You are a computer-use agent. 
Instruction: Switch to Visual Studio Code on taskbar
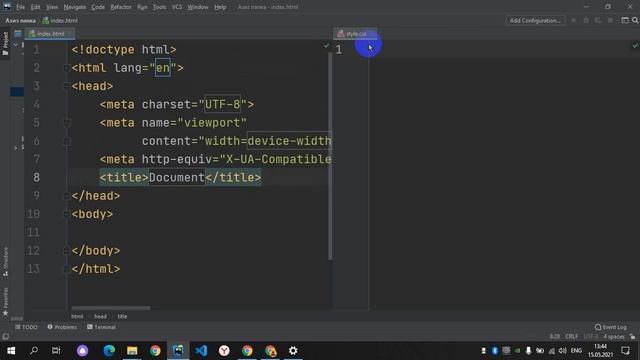201,351
